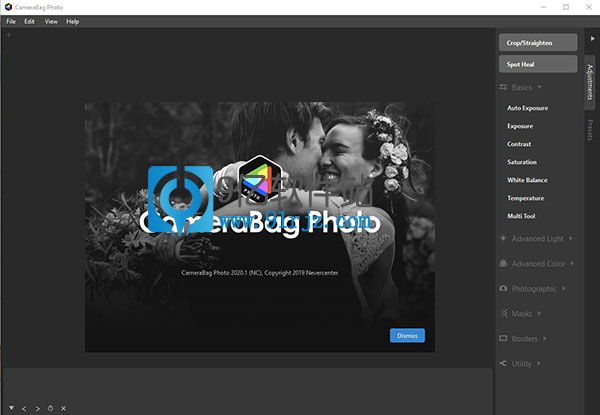Click the Basics sliders icon

pos(503,88)
